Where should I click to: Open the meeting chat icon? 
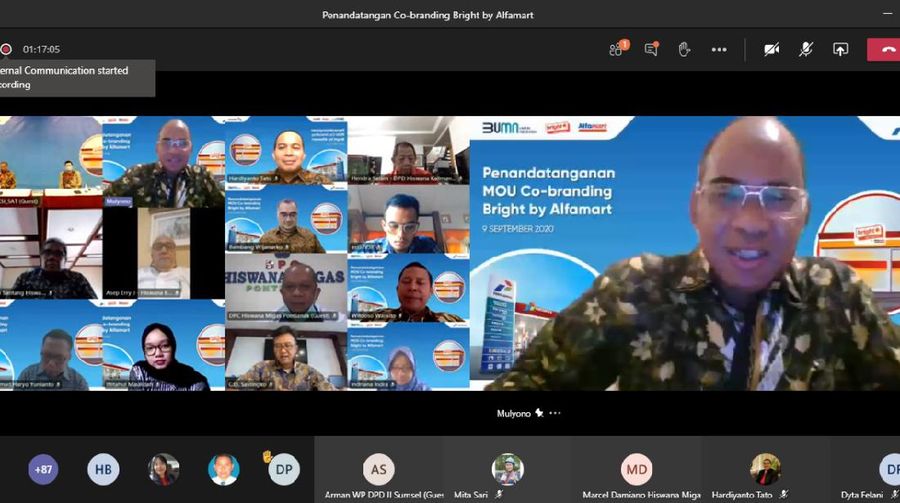pyautogui.click(x=651, y=49)
